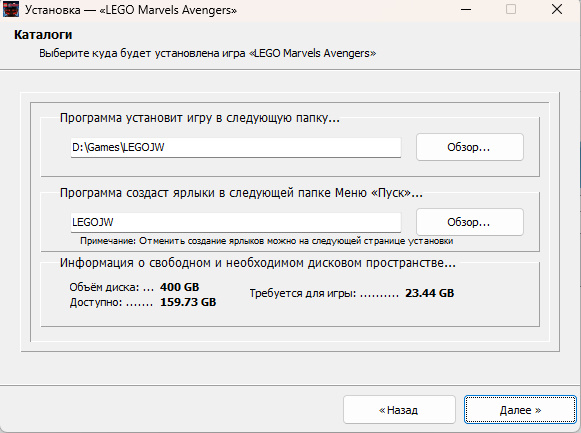Click the Каталоги page heading

point(43,34)
